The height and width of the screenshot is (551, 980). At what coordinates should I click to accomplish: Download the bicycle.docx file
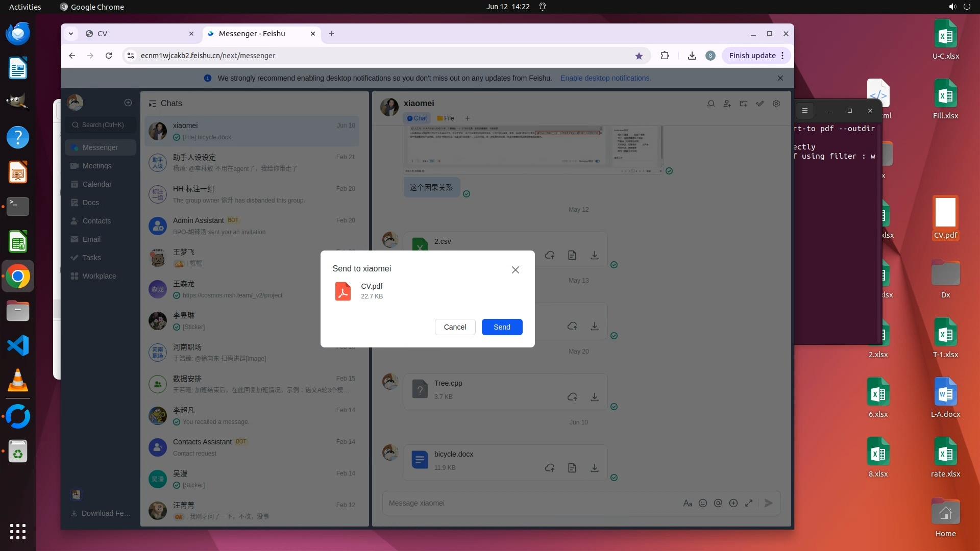(x=595, y=468)
